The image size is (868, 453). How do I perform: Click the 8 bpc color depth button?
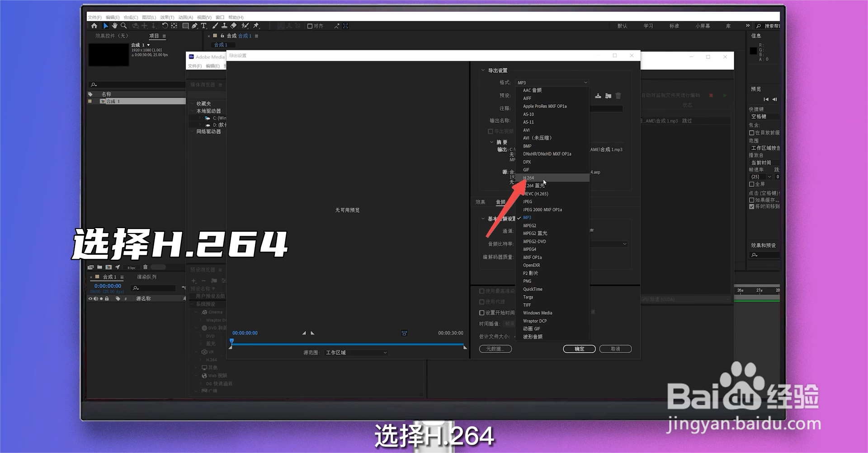click(x=132, y=267)
